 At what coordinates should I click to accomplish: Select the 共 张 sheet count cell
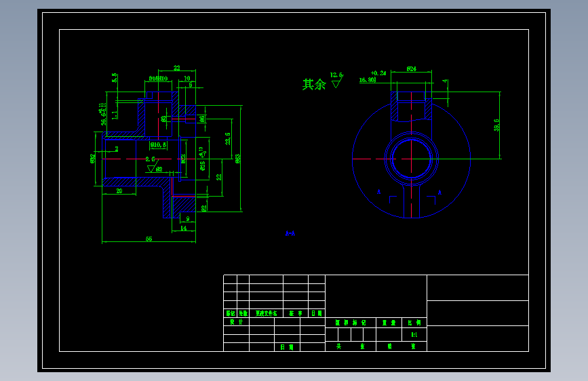tap(350, 346)
